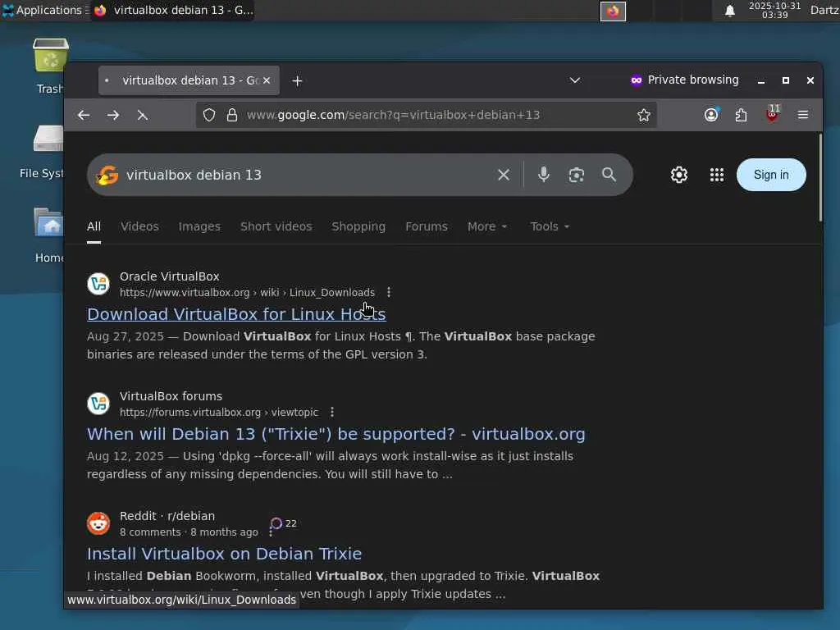Click the workspace switcher Firefox thumbnail
The height and width of the screenshot is (630, 840).
coord(613,11)
